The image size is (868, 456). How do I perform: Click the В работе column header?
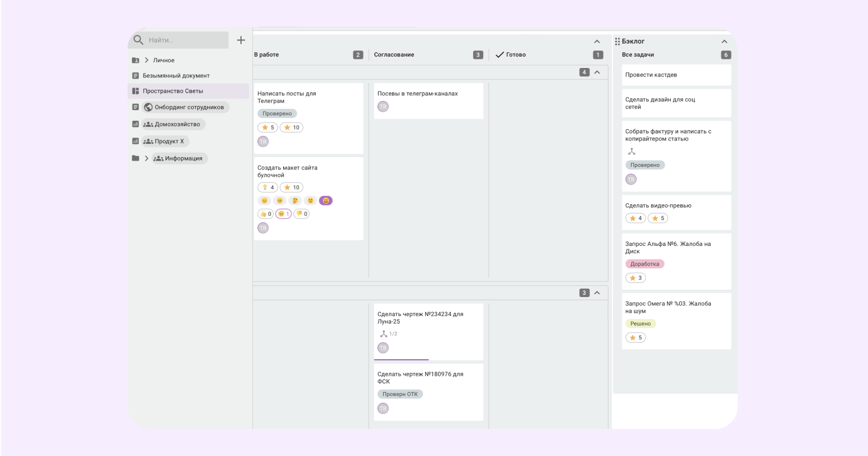click(266, 54)
